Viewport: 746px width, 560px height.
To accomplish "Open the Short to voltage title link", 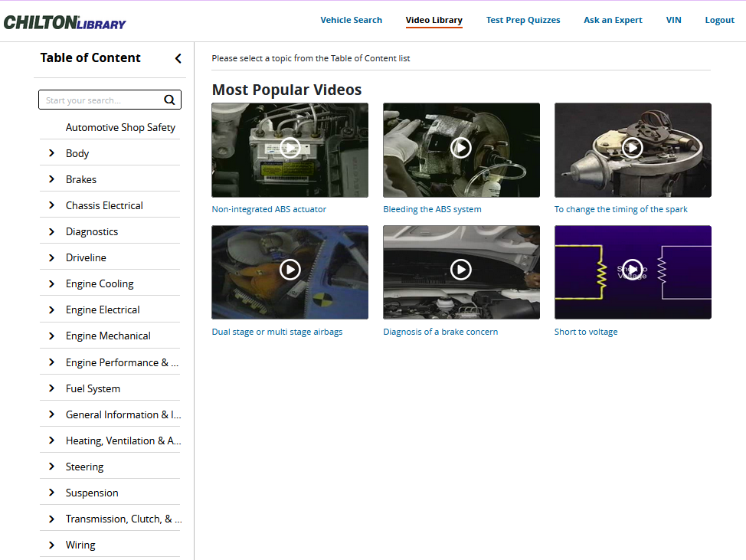I will [586, 332].
